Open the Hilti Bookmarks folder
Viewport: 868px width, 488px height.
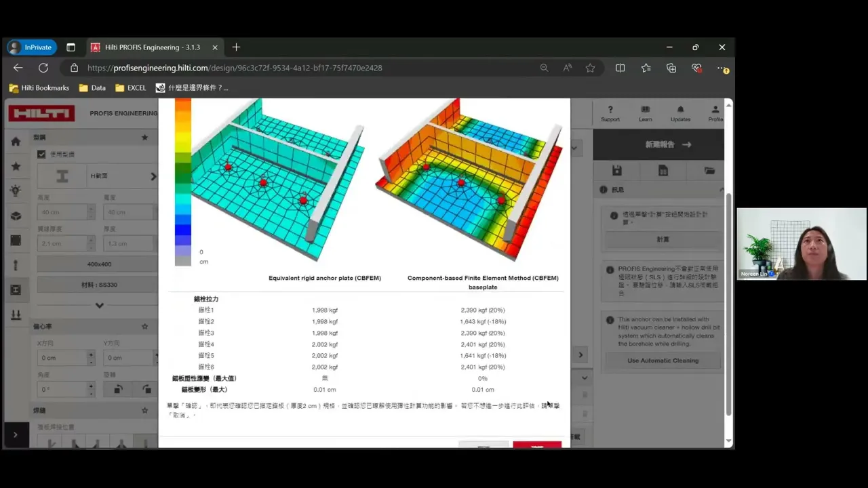coord(39,88)
